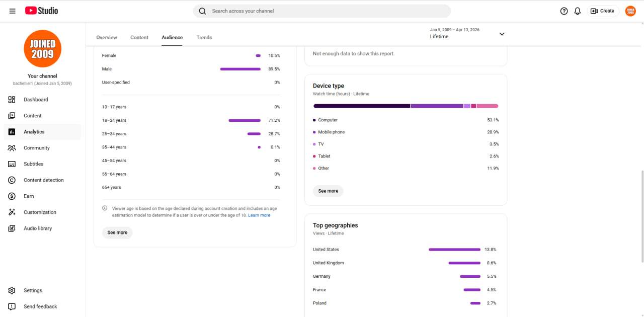Open the hamburger navigation menu
The height and width of the screenshot is (317, 644).
13,11
